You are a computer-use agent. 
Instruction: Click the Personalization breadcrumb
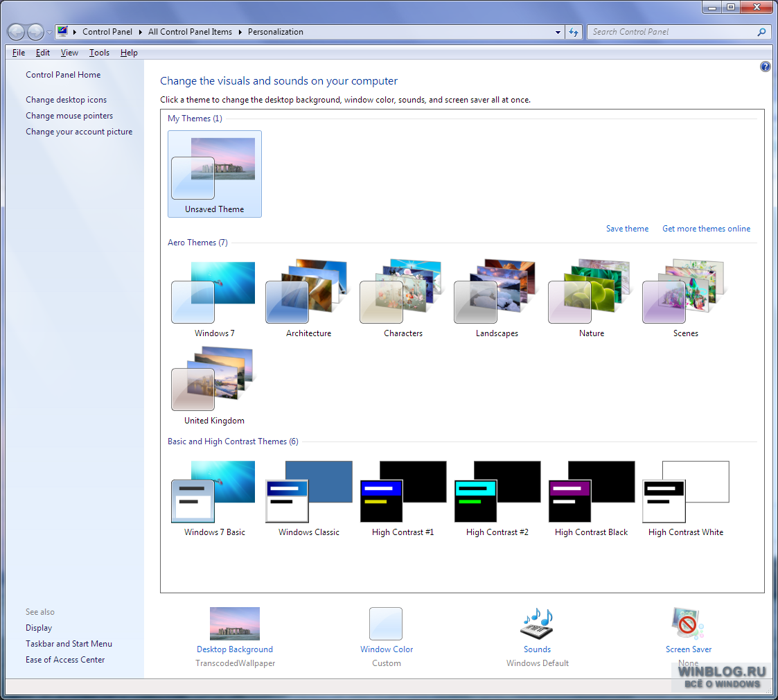275,32
